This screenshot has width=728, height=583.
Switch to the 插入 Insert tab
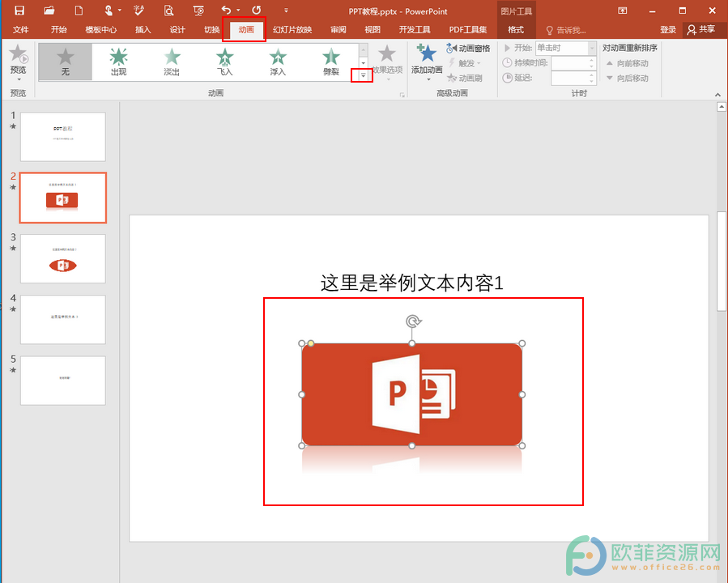click(143, 30)
